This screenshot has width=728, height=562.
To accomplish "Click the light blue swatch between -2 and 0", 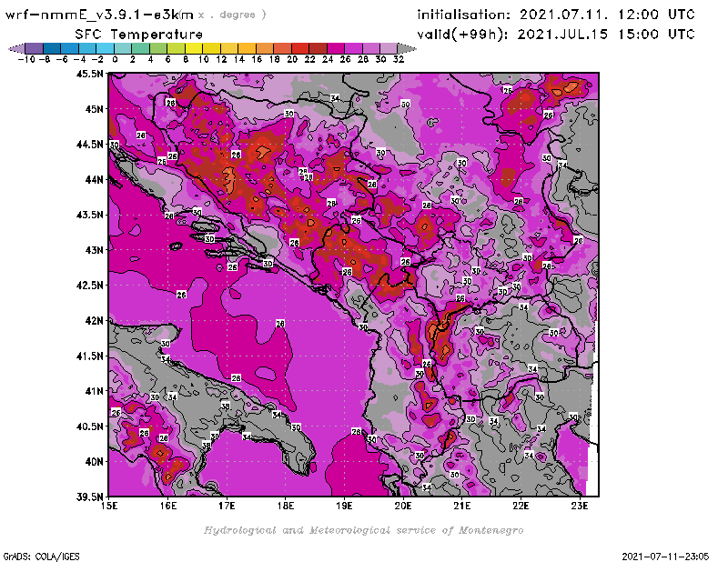I will (x=105, y=48).
